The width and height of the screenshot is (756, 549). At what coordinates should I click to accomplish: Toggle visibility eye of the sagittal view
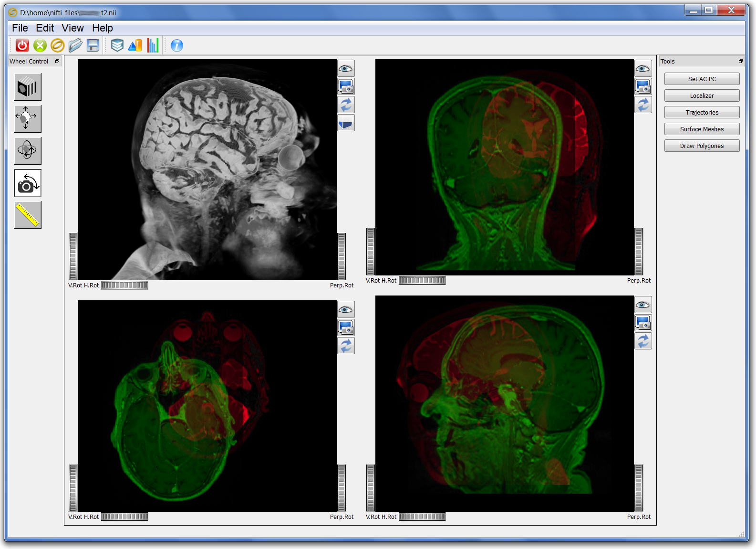coord(643,305)
